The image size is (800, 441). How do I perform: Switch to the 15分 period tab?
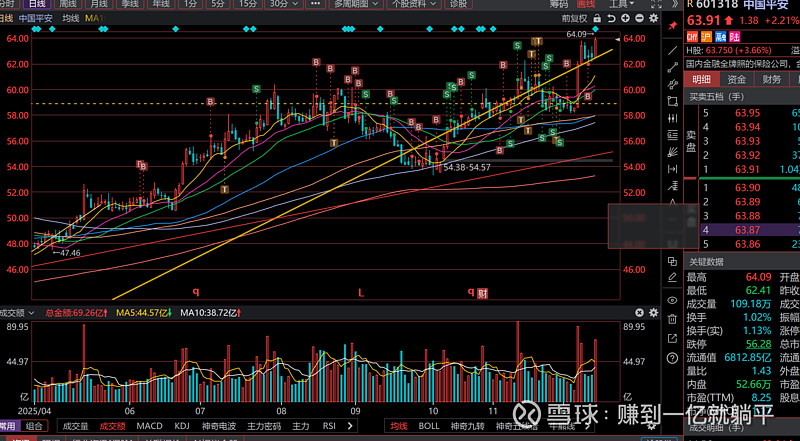click(x=247, y=4)
